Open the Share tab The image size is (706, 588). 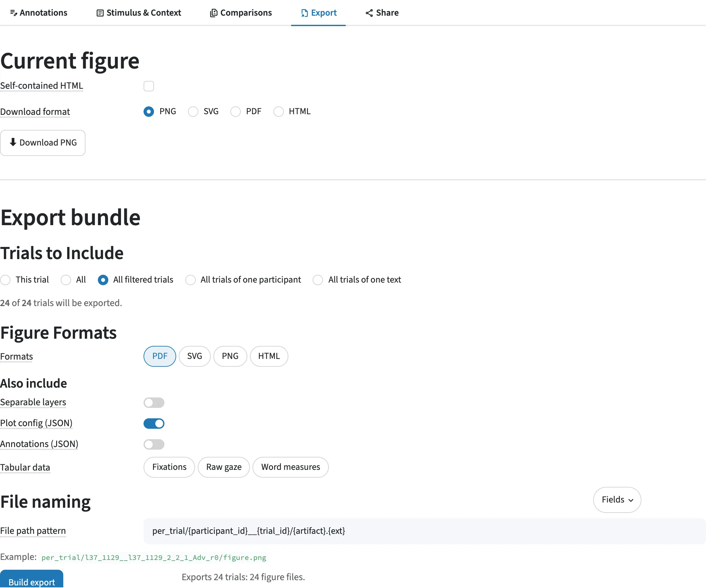382,13
